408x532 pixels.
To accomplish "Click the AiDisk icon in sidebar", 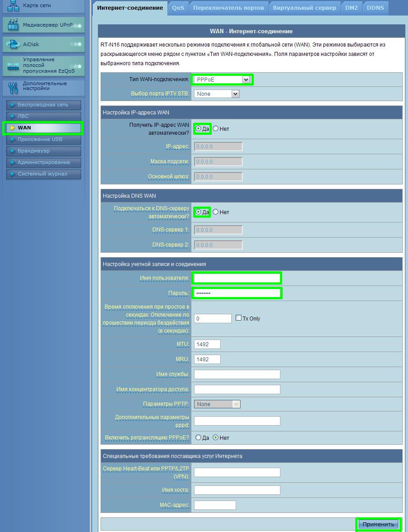I will tap(13, 44).
